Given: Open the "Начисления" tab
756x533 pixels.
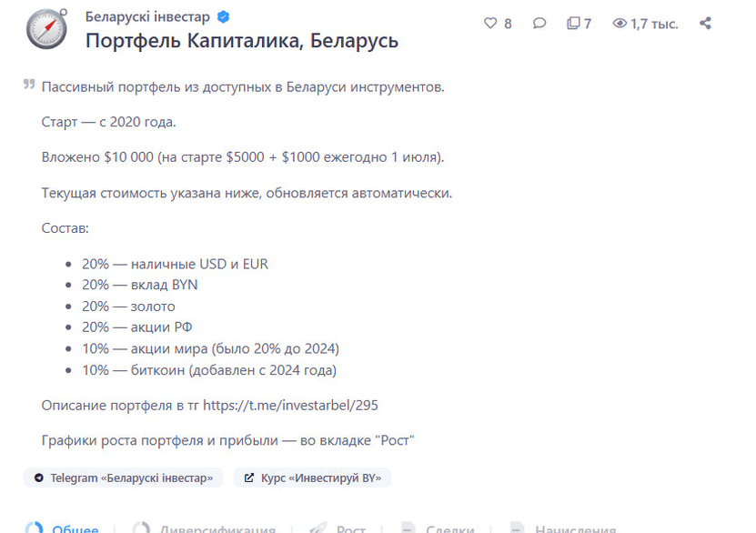Looking at the screenshot, I should pos(575,528).
